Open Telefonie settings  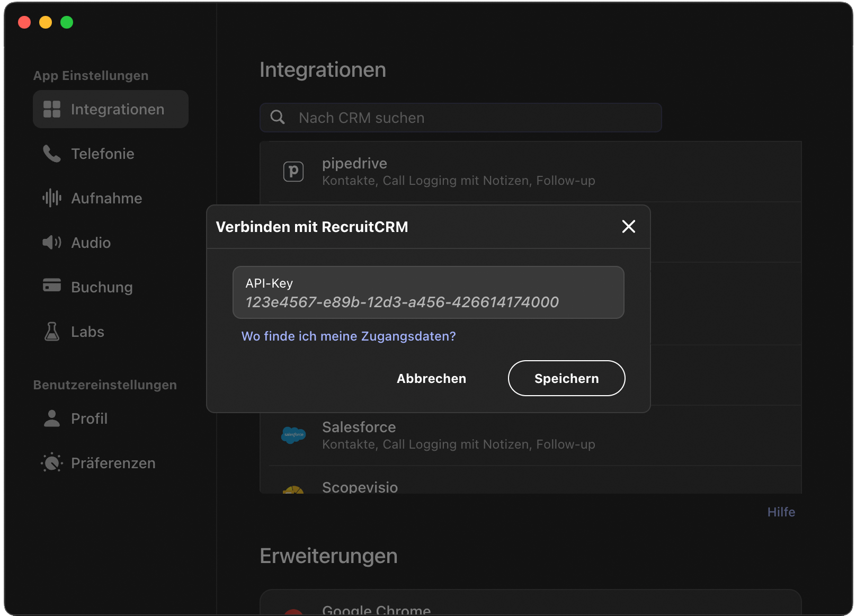111,154
